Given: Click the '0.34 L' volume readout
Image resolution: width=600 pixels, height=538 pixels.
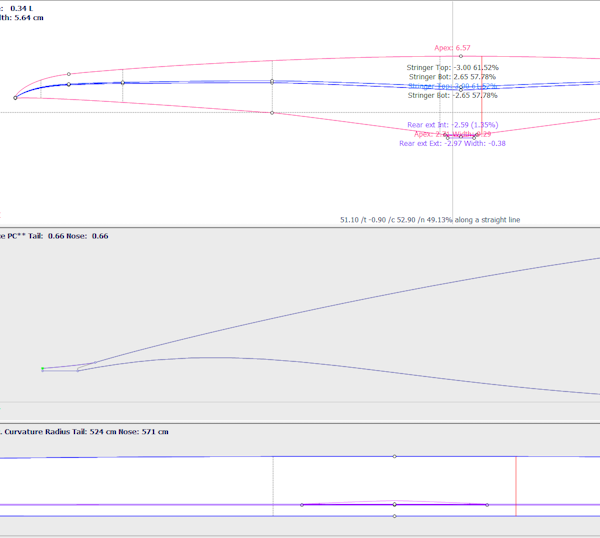Looking at the screenshot, I should tap(21, 8).
